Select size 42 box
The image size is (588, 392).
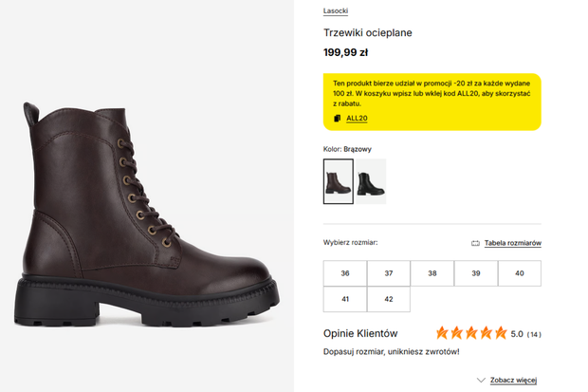tap(389, 299)
